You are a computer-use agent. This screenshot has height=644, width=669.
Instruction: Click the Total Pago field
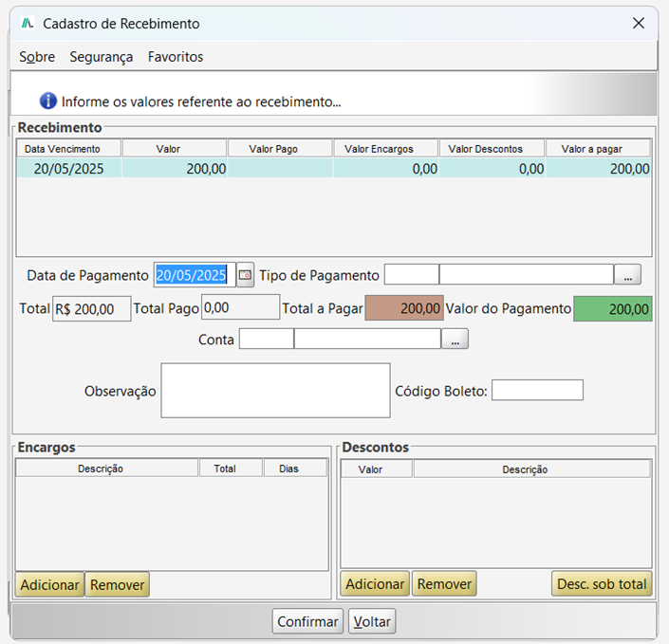coord(241,307)
